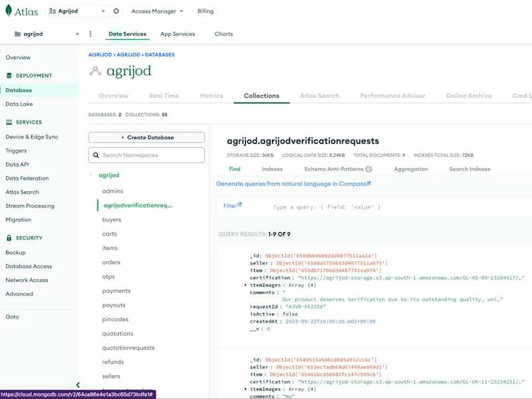Image resolution: width=532 pixels, height=399 pixels.
Task: Select the Collections tab
Action: click(x=261, y=96)
